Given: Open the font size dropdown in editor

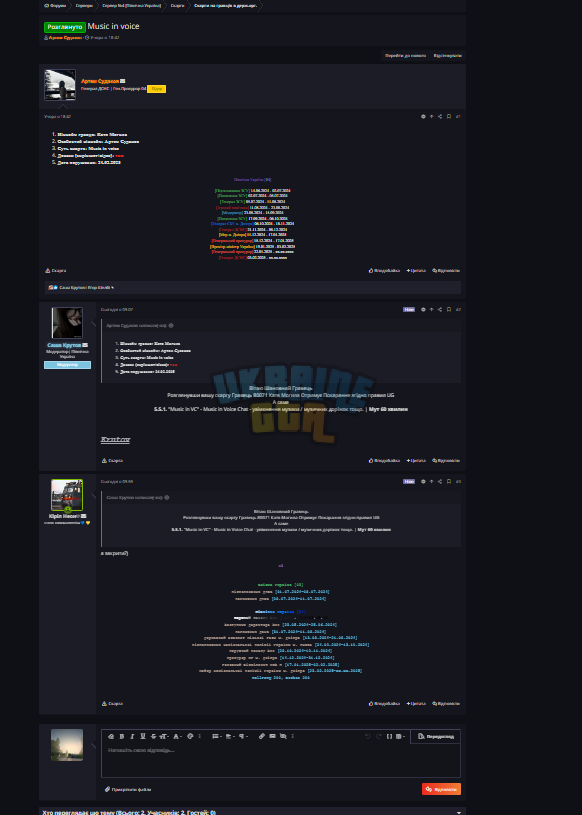Looking at the screenshot, I should coord(164,736).
